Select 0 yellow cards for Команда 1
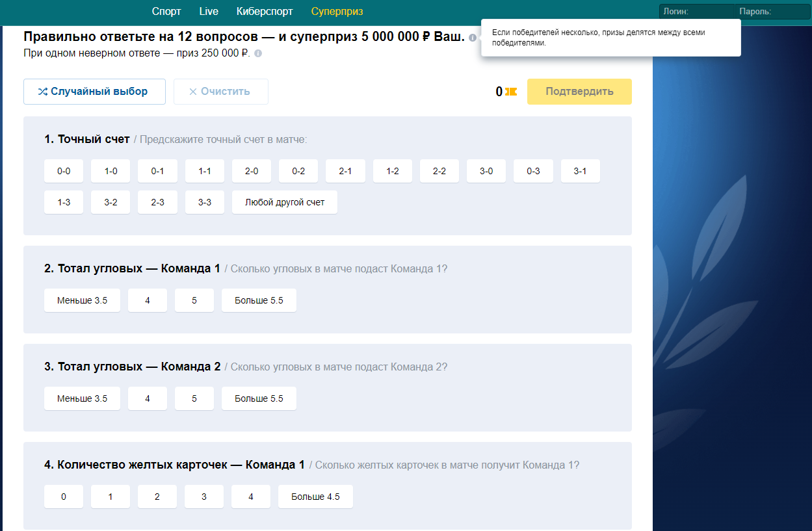 pos(64,497)
